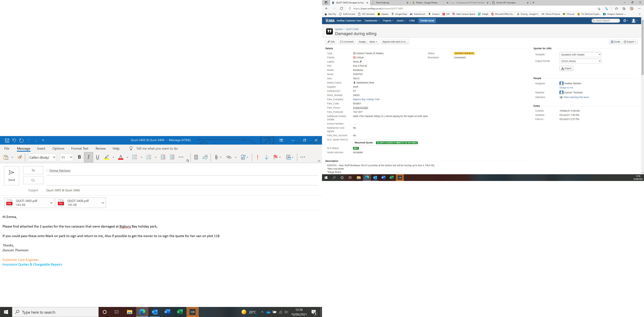Click into the Subject field
The width and height of the screenshot is (644, 317).
pos(175,190)
